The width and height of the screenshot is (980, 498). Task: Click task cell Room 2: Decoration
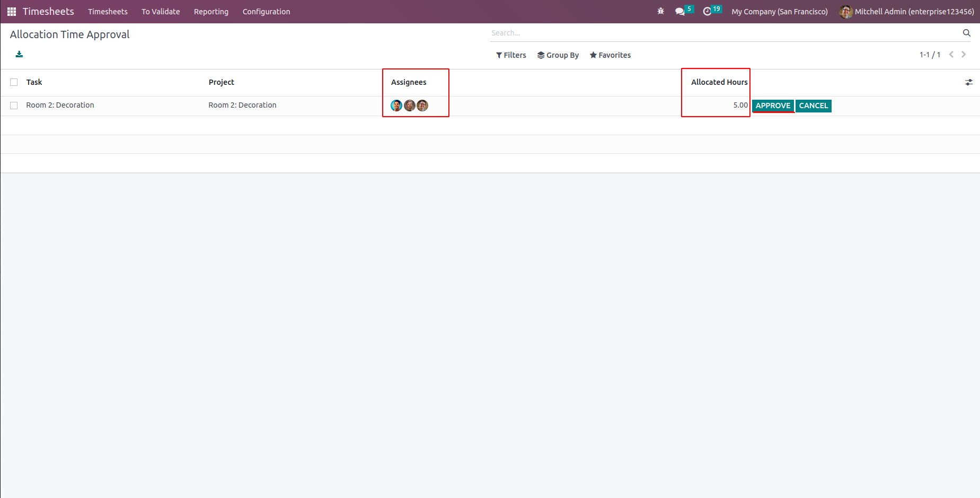[60, 105]
